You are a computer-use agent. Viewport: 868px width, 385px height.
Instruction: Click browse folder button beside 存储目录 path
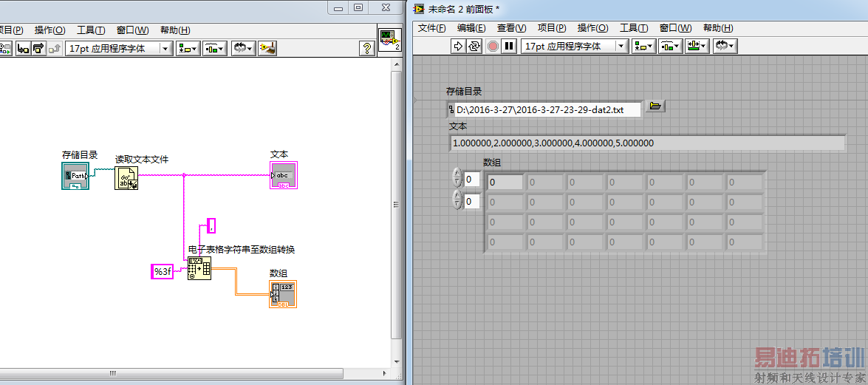[655, 106]
